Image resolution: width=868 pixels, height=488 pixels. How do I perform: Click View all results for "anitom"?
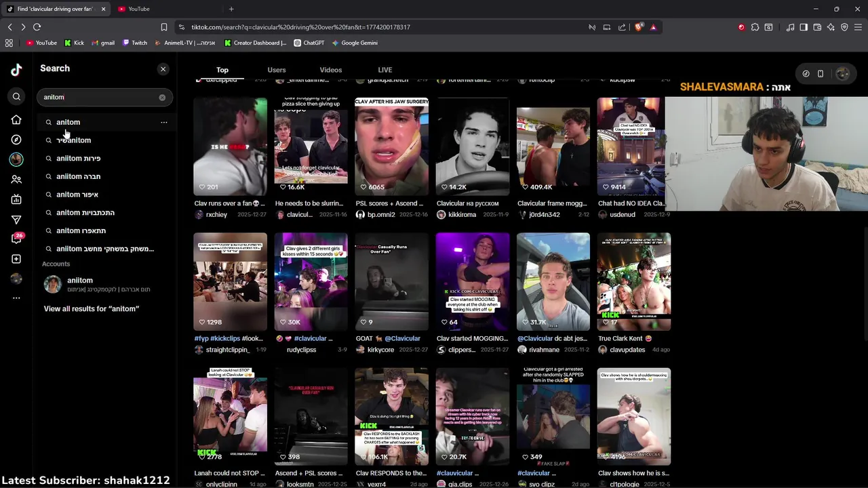92,308
